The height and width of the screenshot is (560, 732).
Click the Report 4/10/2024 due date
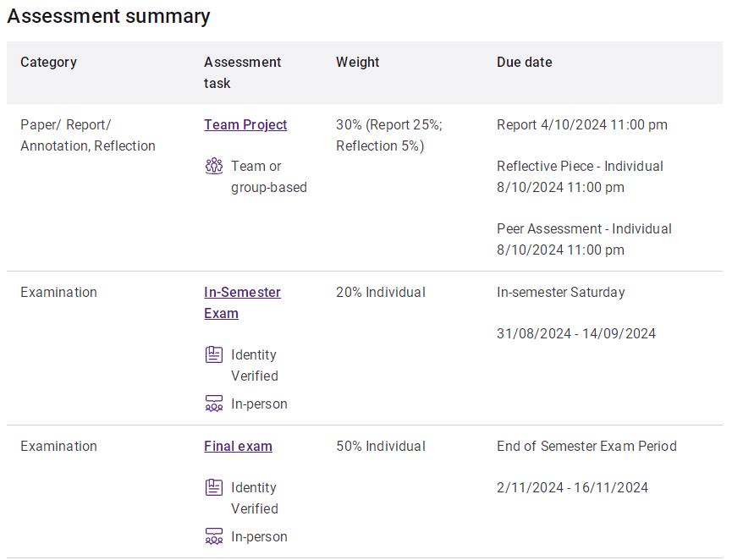(x=582, y=124)
